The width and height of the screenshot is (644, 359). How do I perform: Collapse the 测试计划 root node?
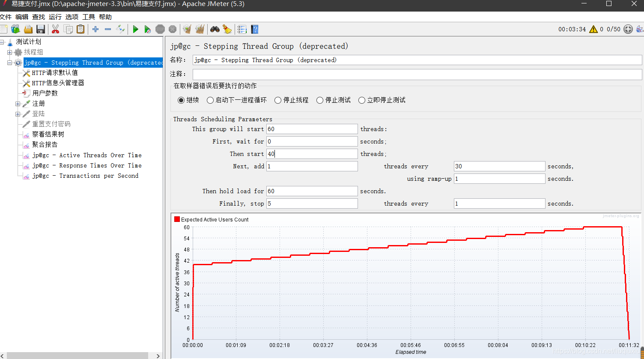pos(2,42)
